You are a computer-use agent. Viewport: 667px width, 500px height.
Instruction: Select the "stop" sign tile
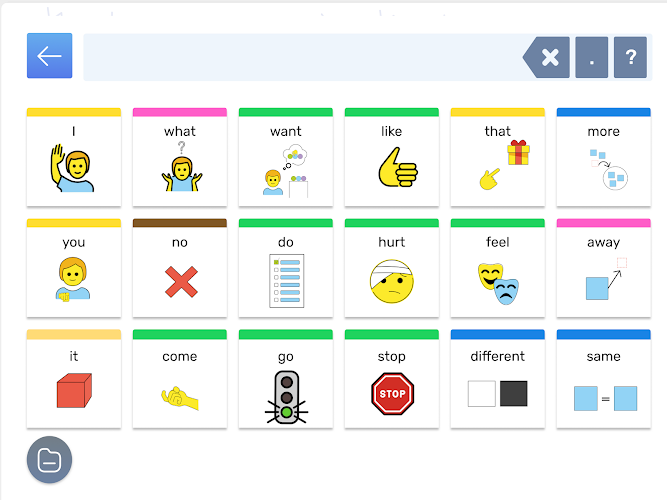(x=391, y=379)
